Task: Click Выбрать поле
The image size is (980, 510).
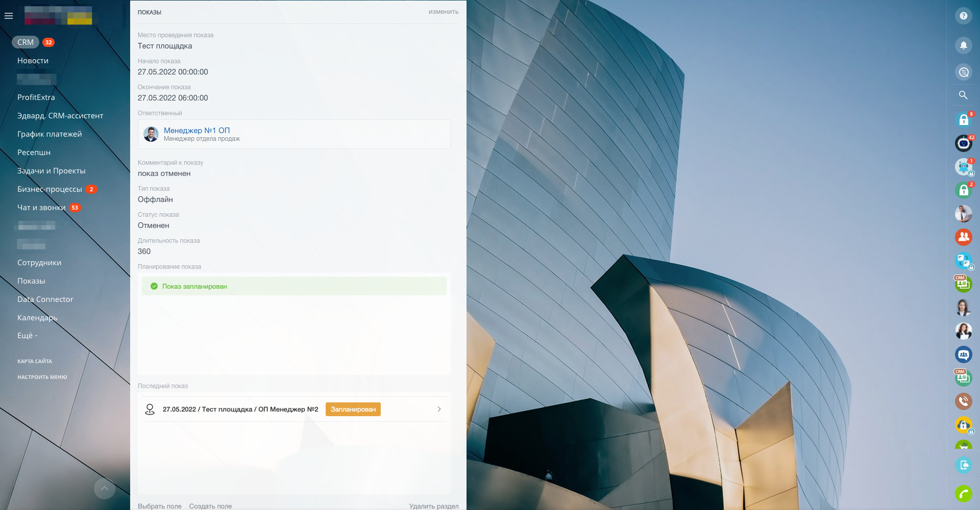Action: click(x=160, y=506)
